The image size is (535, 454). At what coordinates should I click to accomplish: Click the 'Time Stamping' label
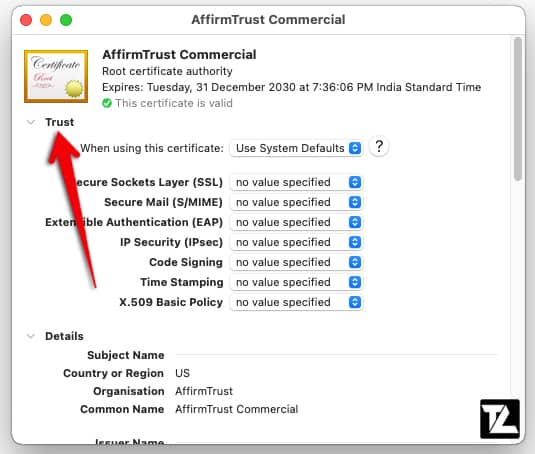coord(182,282)
